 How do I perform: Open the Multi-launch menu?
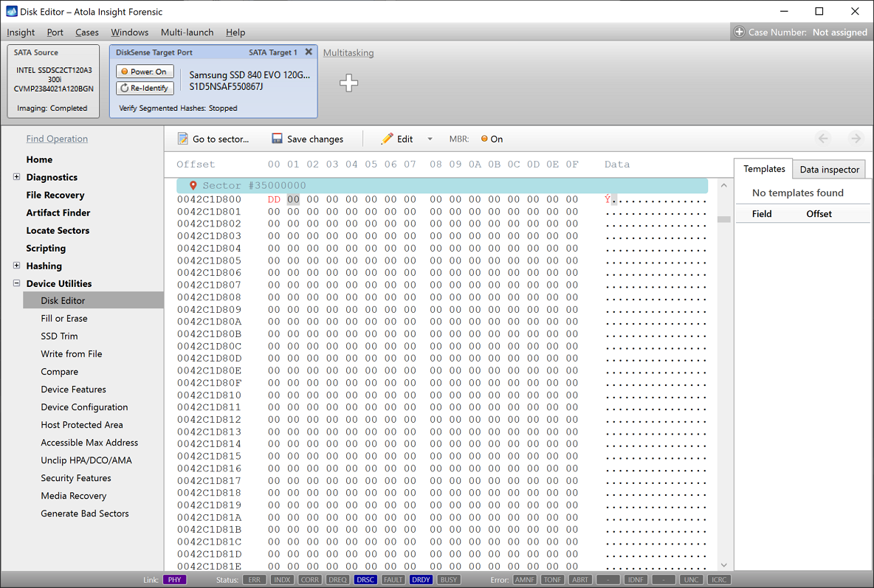(187, 32)
